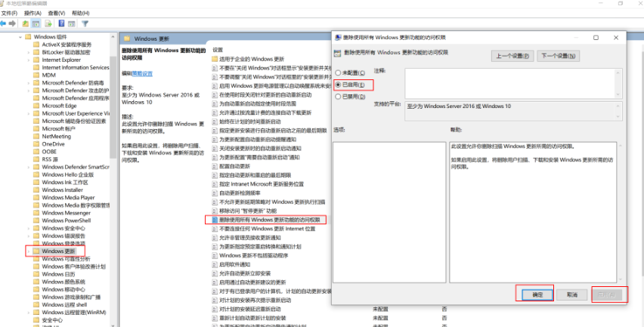
Task: Select the 配置自动更新 policy row
Action: point(235,166)
